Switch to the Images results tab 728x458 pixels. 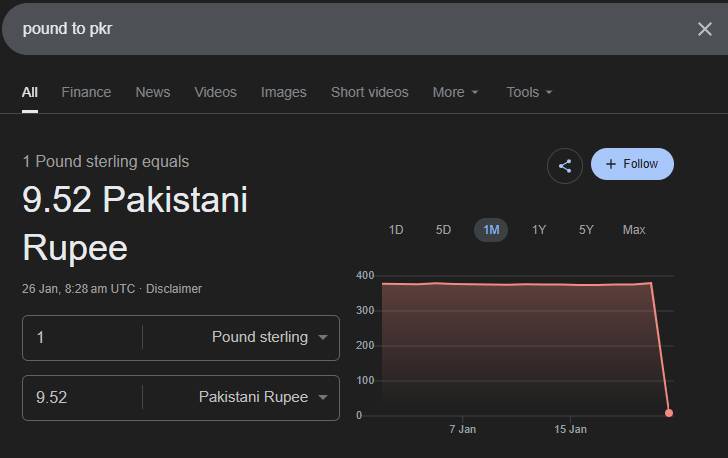coord(284,92)
